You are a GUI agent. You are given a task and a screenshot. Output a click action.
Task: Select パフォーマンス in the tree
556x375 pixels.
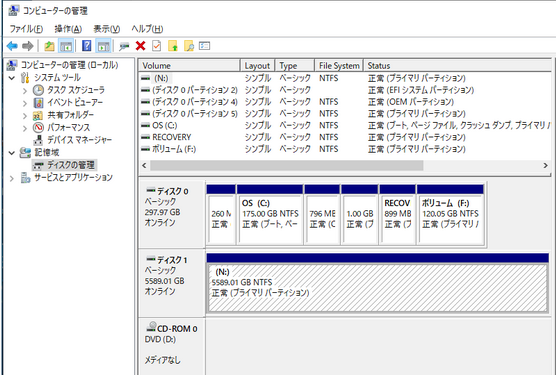click(x=68, y=127)
